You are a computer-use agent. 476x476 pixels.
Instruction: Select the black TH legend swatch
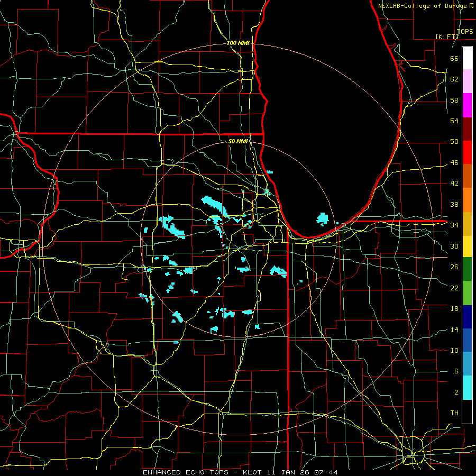point(467,411)
